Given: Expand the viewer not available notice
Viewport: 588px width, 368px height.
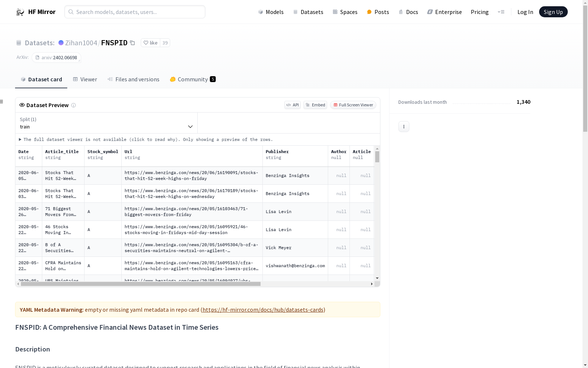Looking at the screenshot, I should [20, 140].
